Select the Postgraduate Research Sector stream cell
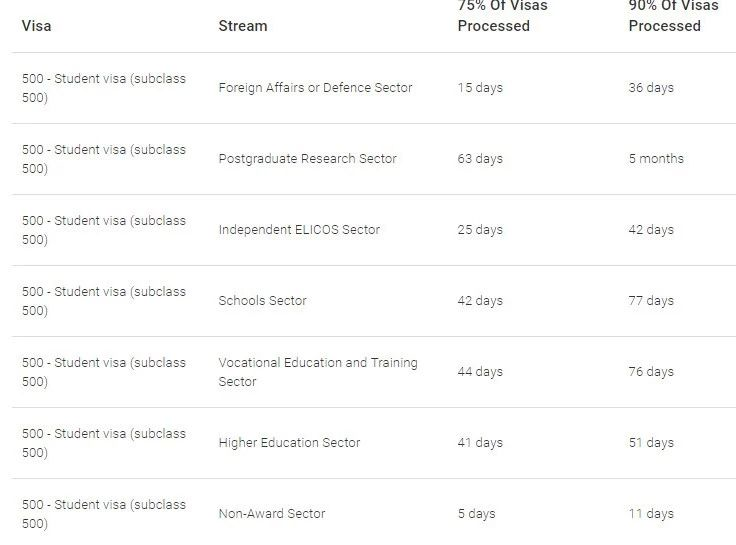736x545 pixels. [307, 159]
